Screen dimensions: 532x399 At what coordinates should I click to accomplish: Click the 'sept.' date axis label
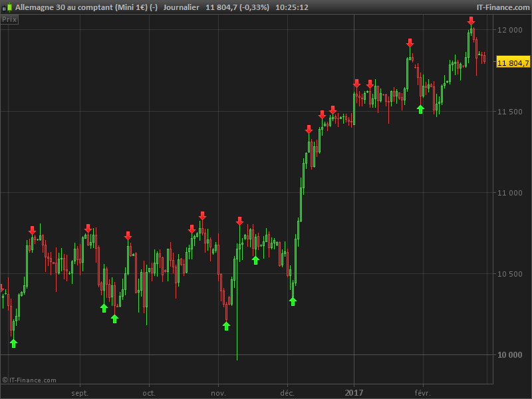(80, 393)
